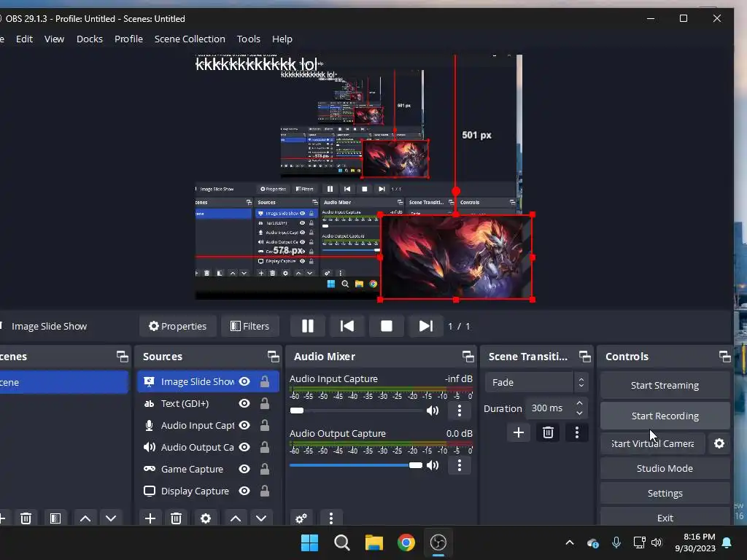Add a new scene transition
Image resolution: width=747 pixels, height=560 pixels.
(519, 432)
